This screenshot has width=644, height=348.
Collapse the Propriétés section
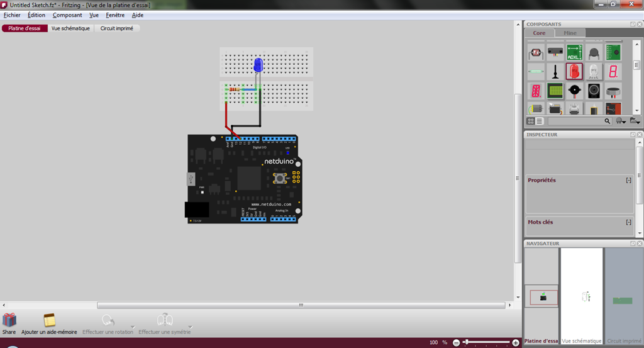(628, 181)
